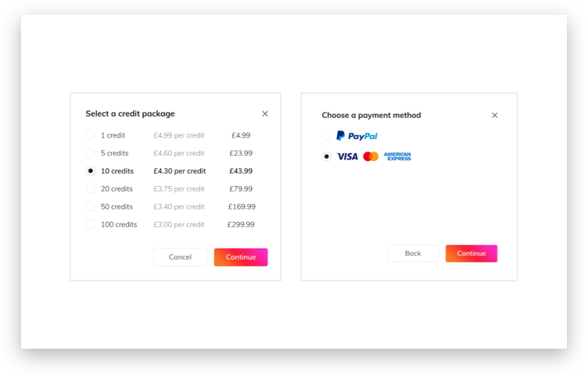Select the PayPal radio button
Viewport: 588px width, 376px height.
tap(327, 136)
